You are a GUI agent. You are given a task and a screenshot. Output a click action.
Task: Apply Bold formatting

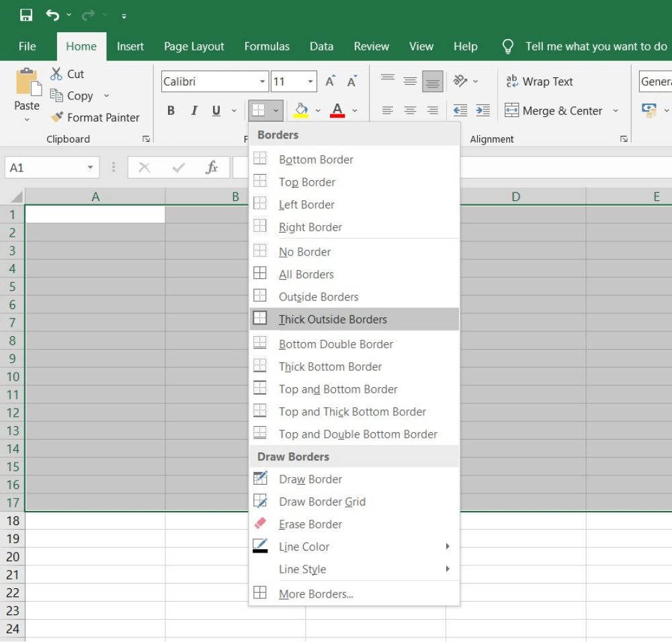pos(171,110)
